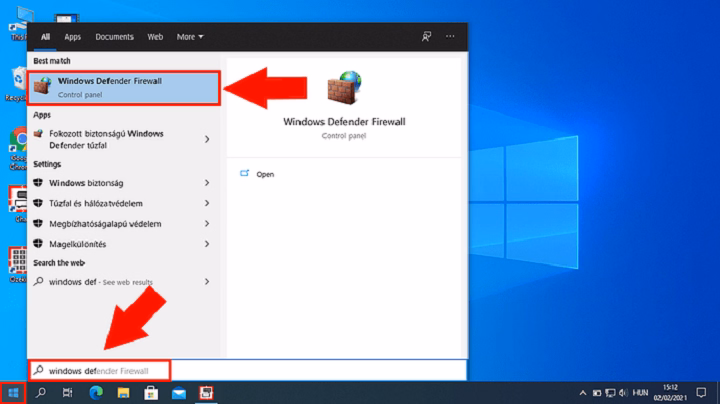
Task: Open the notification center icon
Action: 701,393
